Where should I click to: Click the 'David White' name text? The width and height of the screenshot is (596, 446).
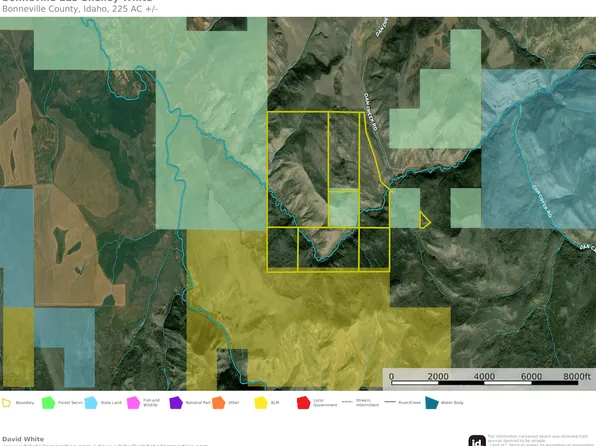pyautogui.click(x=23, y=439)
